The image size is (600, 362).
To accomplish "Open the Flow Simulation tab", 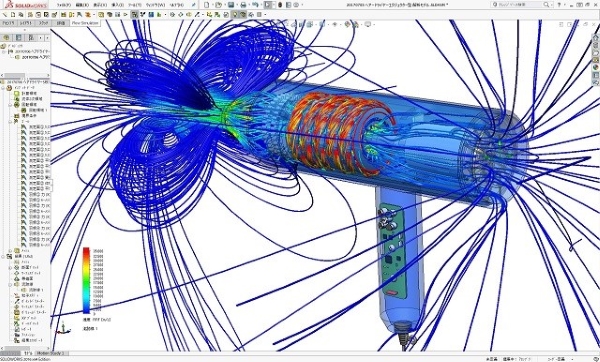I will 85,23.
